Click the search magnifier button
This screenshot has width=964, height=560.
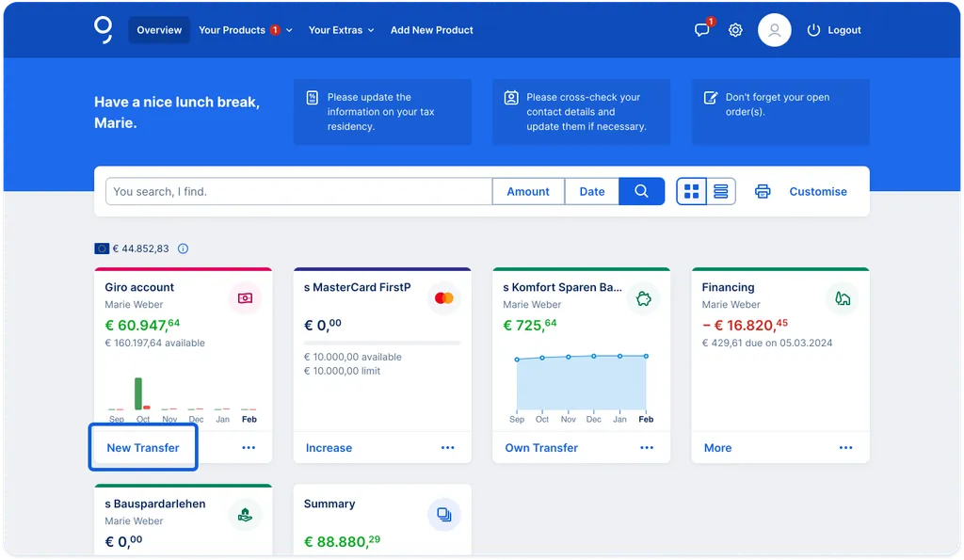pos(641,191)
